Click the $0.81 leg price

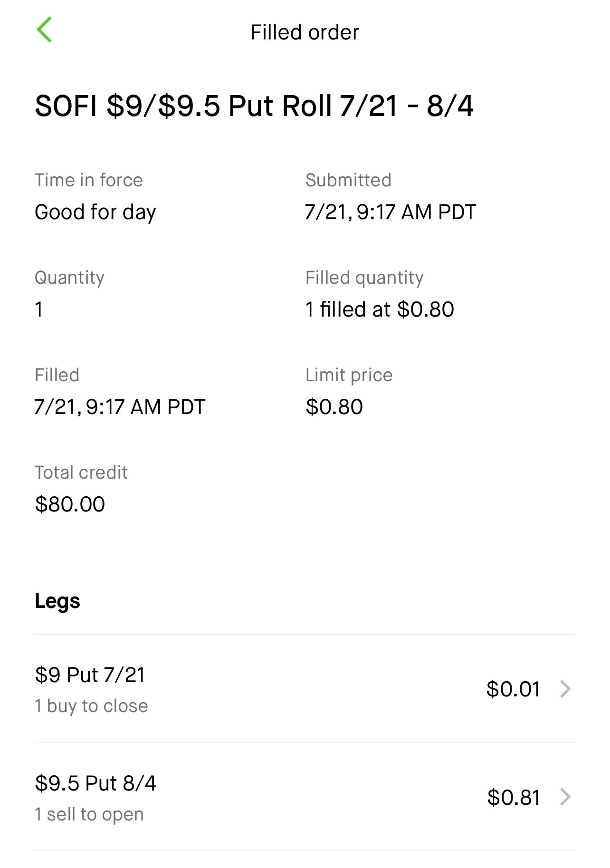click(x=514, y=797)
